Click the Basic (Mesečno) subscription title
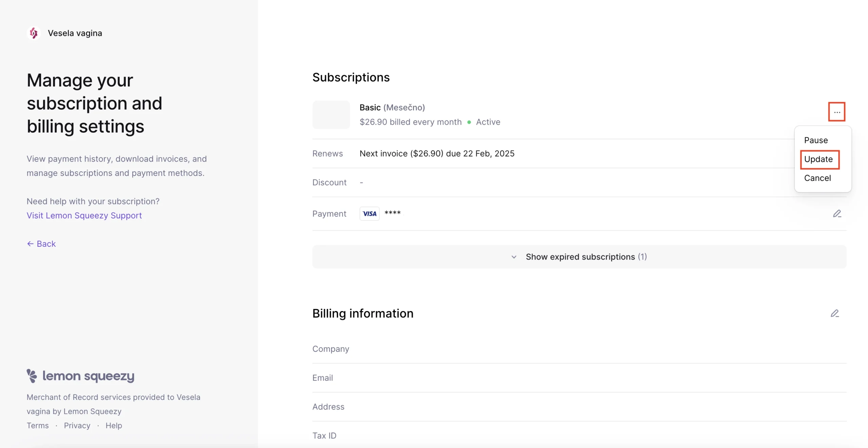 click(x=392, y=107)
